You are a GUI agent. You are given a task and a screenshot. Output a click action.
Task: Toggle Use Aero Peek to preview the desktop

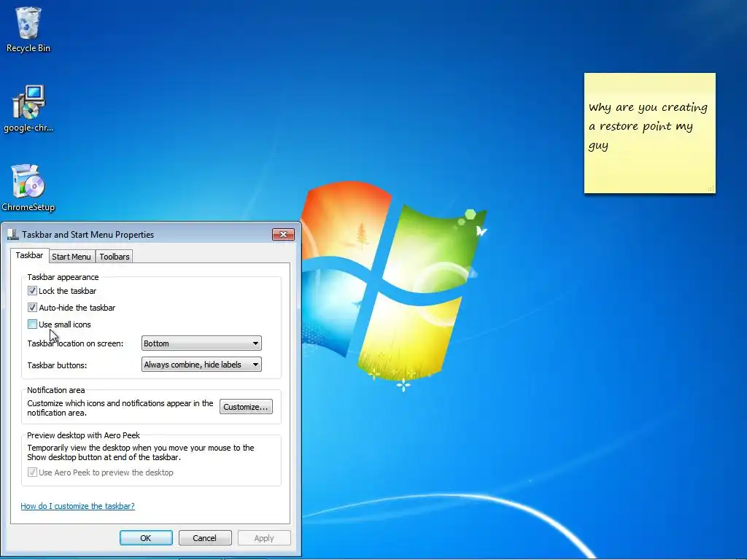[32, 472]
